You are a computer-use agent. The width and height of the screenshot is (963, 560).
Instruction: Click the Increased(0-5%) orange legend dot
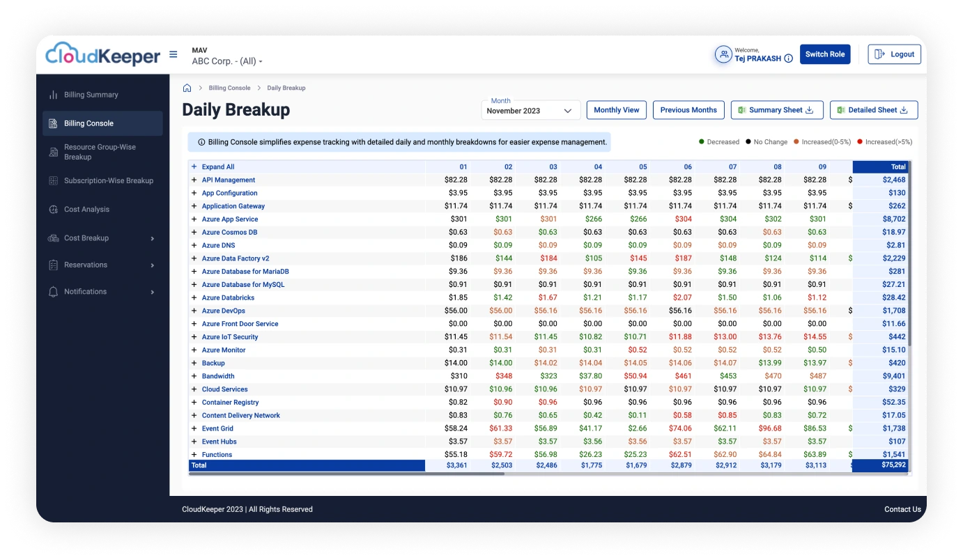tap(796, 142)
